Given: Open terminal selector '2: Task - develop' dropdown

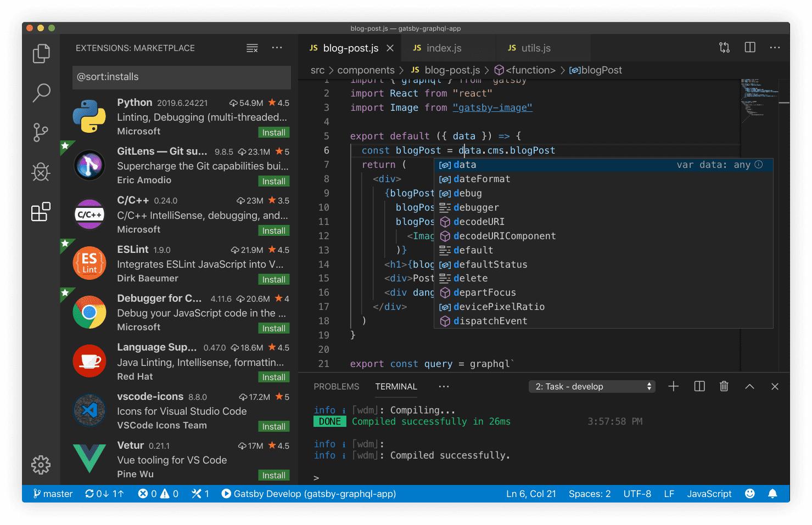Looking at the screenshot, I should 593,387.
